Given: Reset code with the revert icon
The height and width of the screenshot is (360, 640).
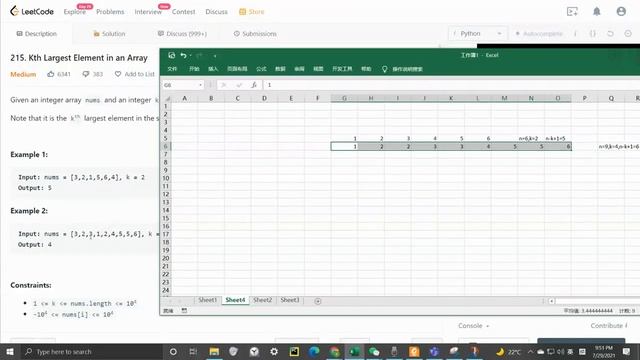Looking at the screenshot, I should (610, 33).
